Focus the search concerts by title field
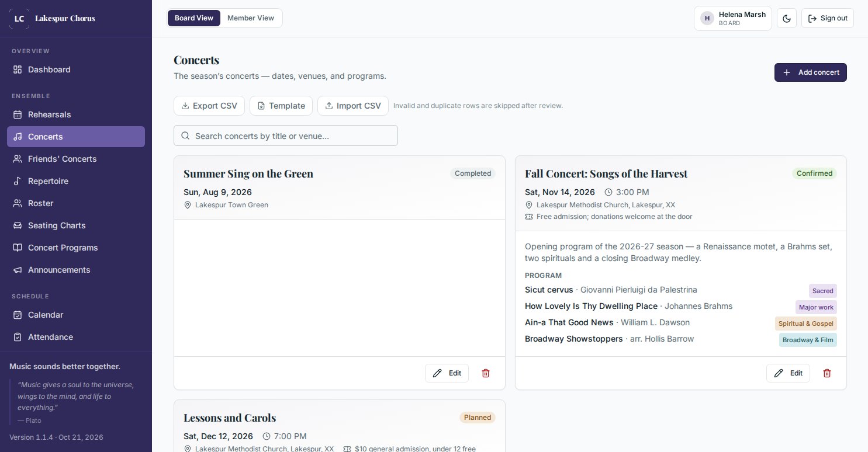 (286, 135)
